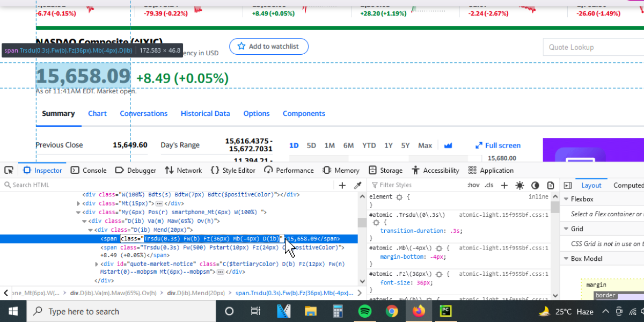This screenshot has height=322, width=644.
Task: Open the chart type icon beside Max
Action: 448,145
